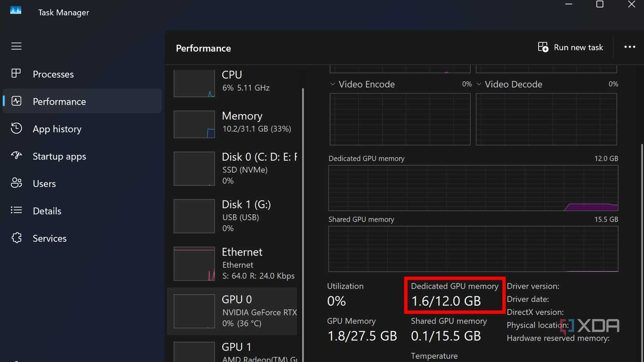Click the '10.2/31.1 GB (33%)' memory usage text
This screenshot has height=362, width=644.
(257, 129)
